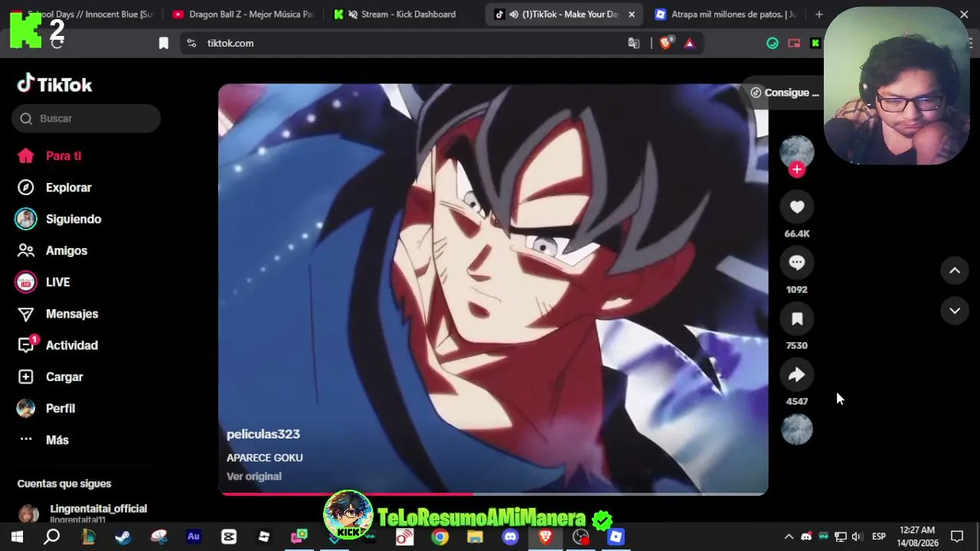
Task: Go to the Explorar page
Action: point(54,187)
